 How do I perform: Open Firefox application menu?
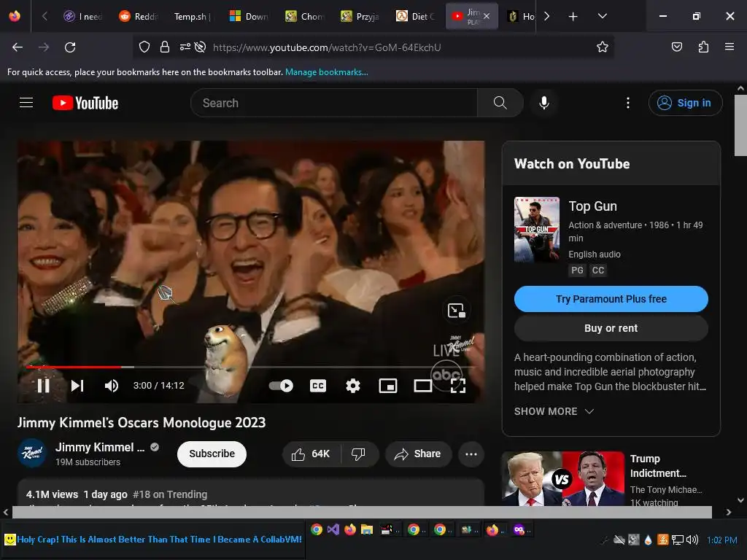[729, 47]
